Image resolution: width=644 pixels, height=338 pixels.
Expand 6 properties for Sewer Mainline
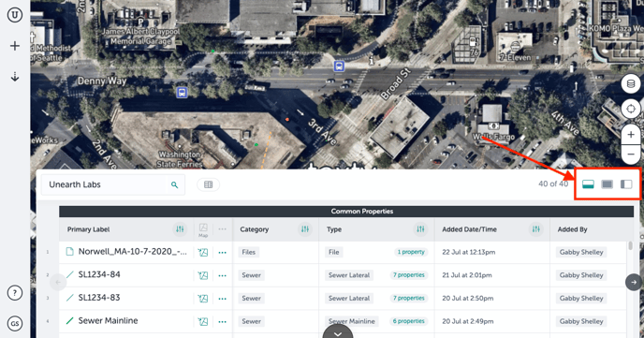coord(409,321)
